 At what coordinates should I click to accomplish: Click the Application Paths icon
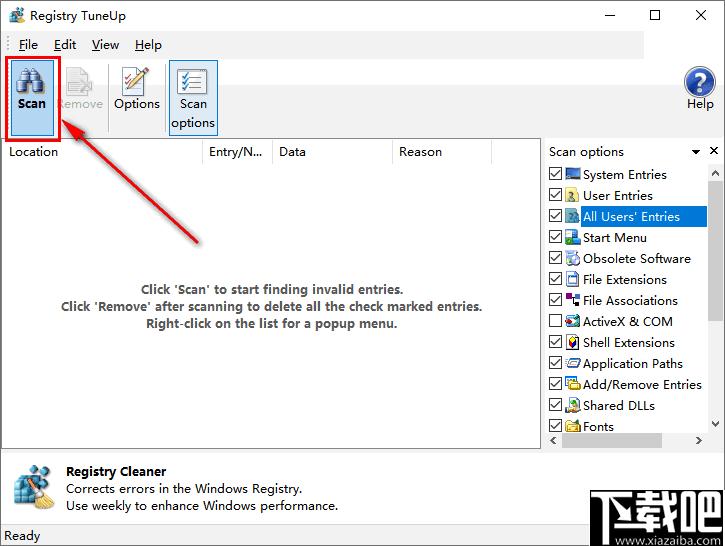coord(572,363)
